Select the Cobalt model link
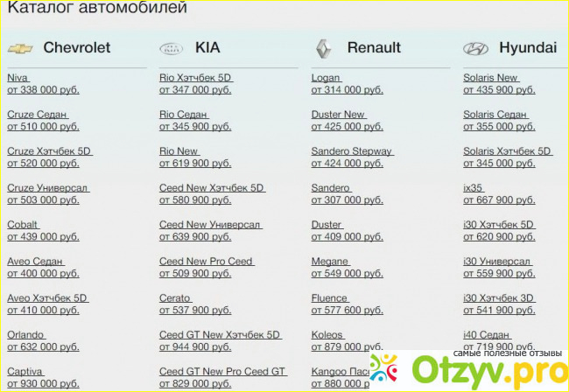569x392 pixels. (x=23, y=225)
